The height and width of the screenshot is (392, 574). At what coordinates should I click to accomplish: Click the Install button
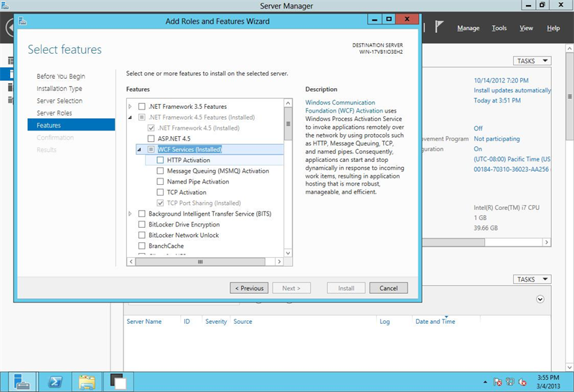click(346, 288)
